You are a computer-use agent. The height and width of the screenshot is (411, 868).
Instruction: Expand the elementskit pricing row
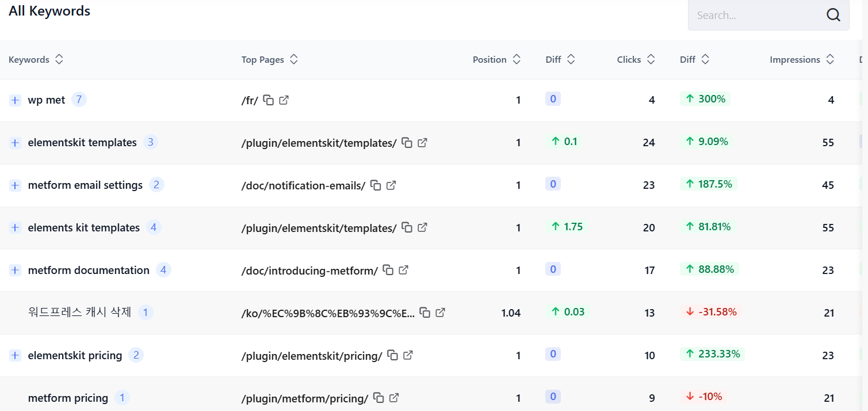click(15, 356)
